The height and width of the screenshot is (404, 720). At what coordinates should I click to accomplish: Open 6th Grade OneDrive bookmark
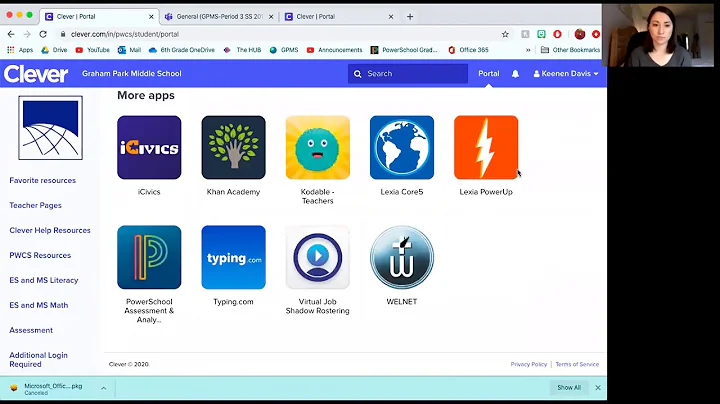[182, 50]
